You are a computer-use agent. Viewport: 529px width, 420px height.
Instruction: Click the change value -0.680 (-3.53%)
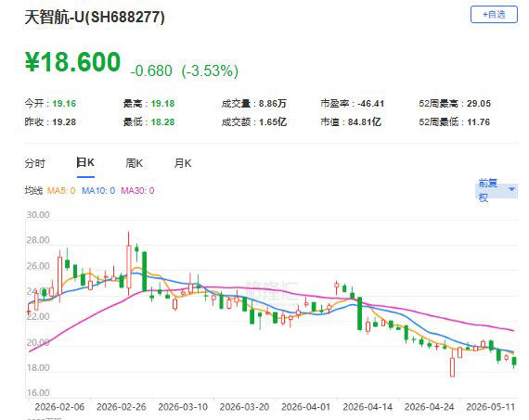[x=184, y=70]
